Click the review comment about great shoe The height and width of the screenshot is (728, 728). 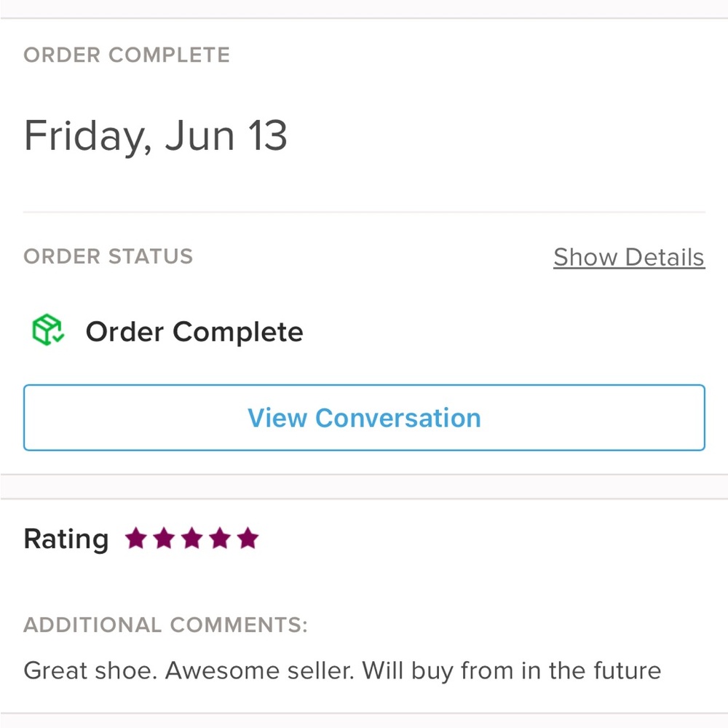(x=342, y=671)
